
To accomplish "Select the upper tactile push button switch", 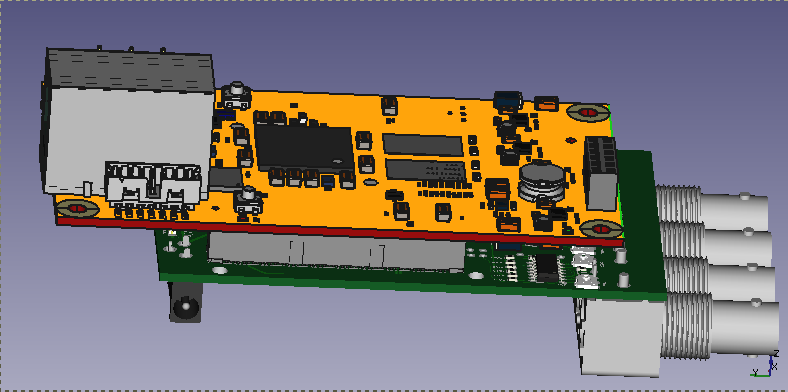I will (236, 95).
